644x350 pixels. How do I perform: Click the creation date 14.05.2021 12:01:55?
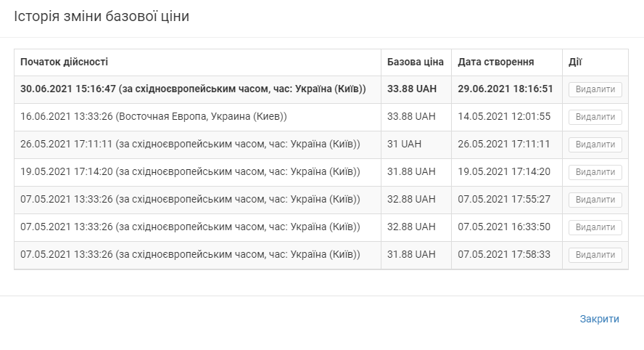tap(504, 117)
